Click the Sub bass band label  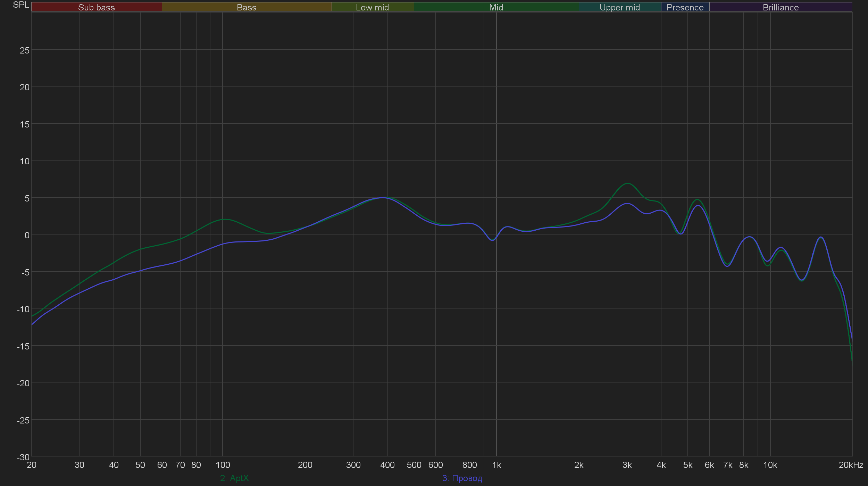point(96,7)
